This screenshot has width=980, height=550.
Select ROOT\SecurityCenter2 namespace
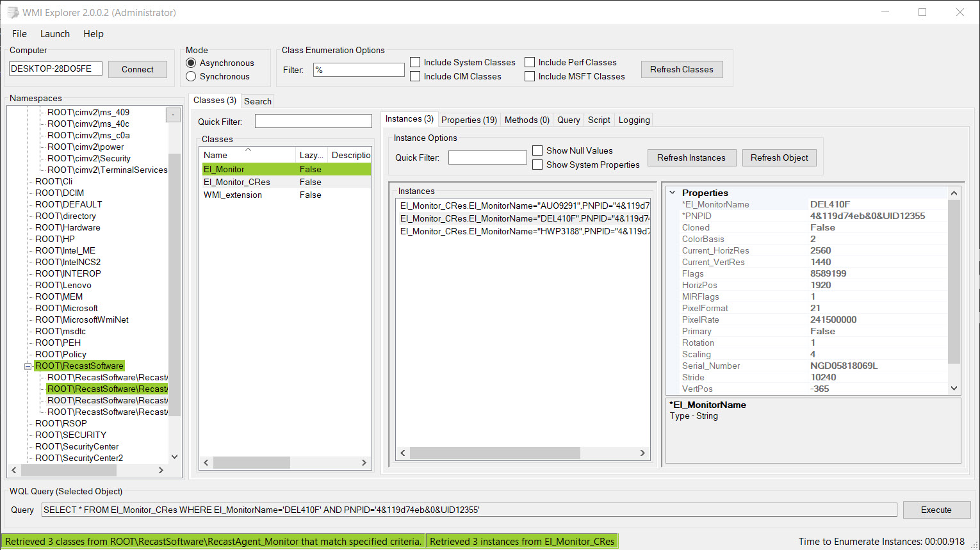point(79,458)
